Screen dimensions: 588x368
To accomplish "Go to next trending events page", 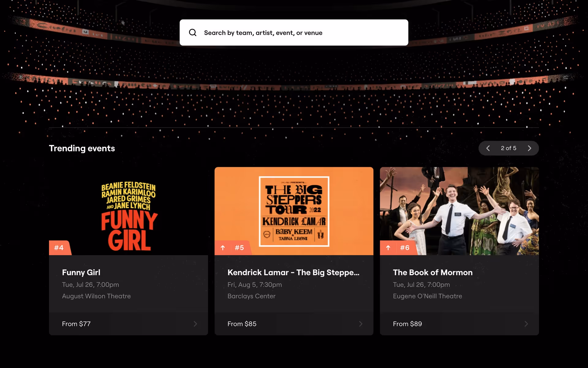I will (x=529, y=148).
